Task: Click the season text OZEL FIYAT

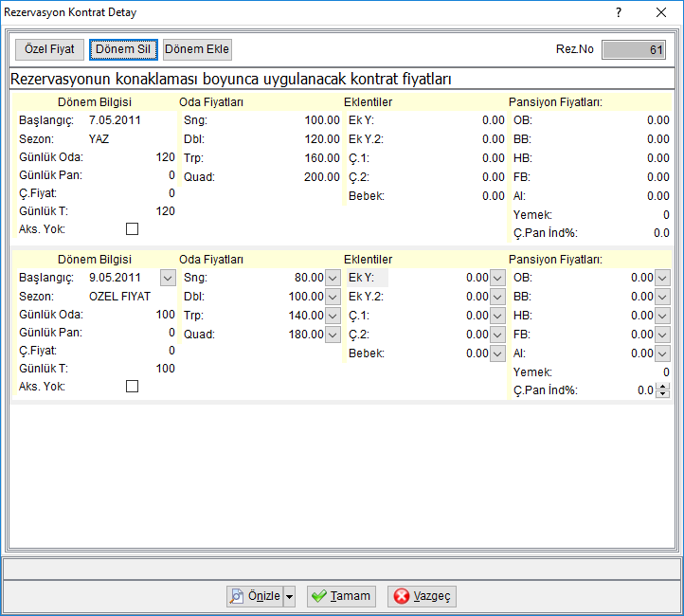Action: (119, 297)
